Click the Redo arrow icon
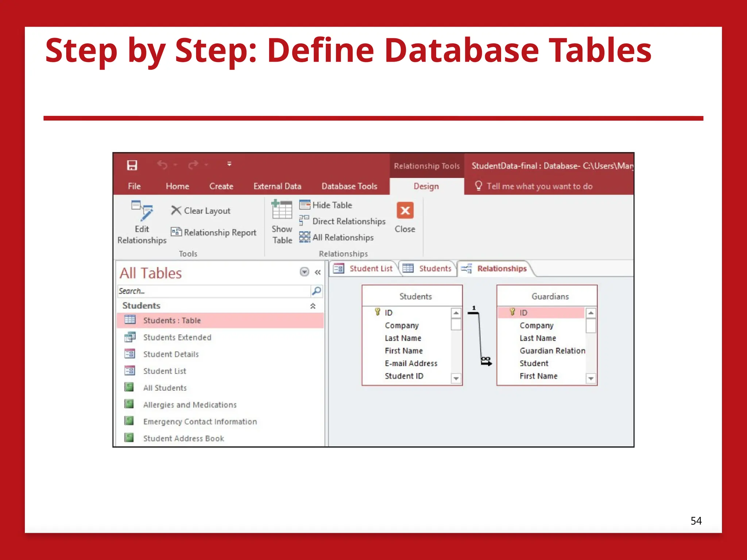This screenshot has width=747, height=560. pos(193,165)
